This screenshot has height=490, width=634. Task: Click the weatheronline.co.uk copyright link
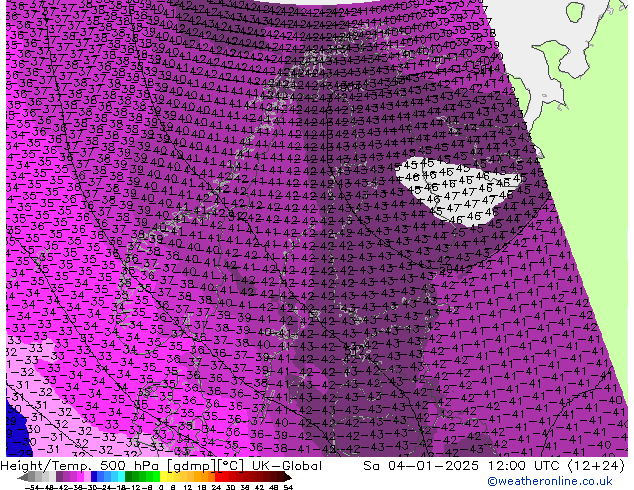point(549,481)
